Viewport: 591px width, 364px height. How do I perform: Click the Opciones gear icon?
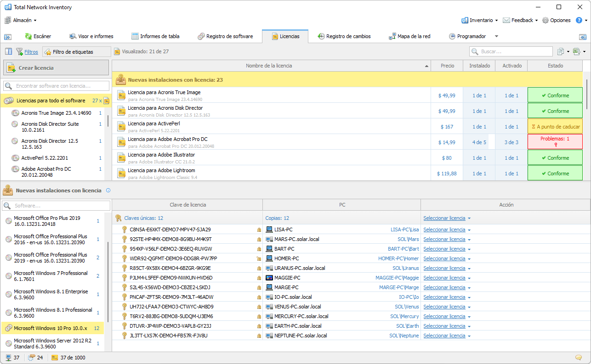[546, 20]
